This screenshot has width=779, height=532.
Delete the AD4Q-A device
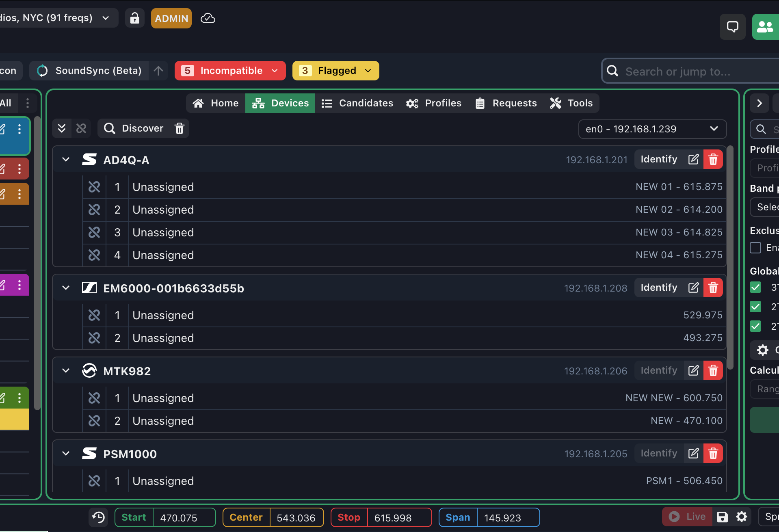tap(713, 159)
